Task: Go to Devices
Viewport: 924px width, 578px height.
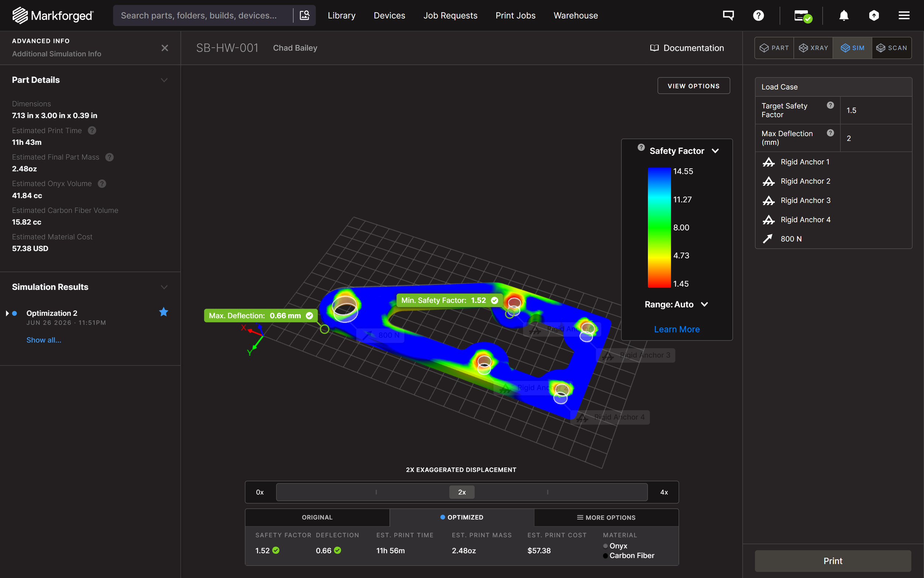Action: click(389, 15)
